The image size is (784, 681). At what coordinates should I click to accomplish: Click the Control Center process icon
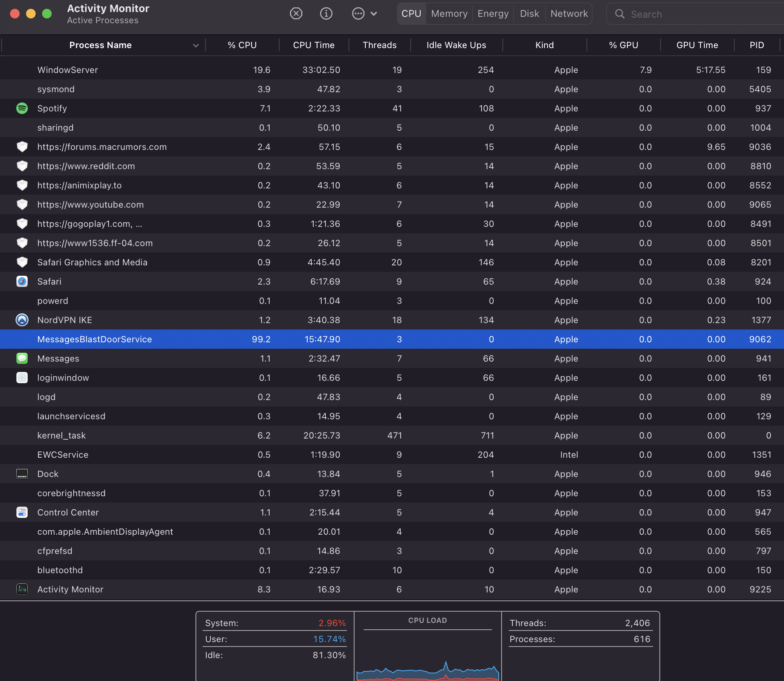[22, 512]
